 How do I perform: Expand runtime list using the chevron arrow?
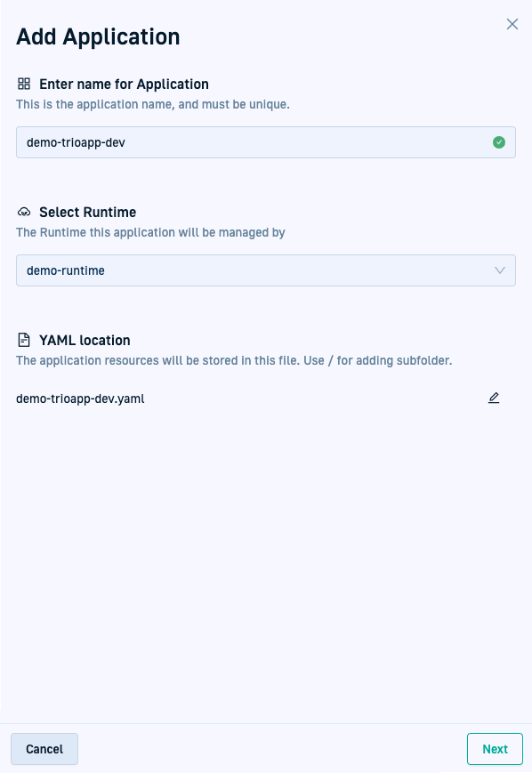tap(499, 270)
